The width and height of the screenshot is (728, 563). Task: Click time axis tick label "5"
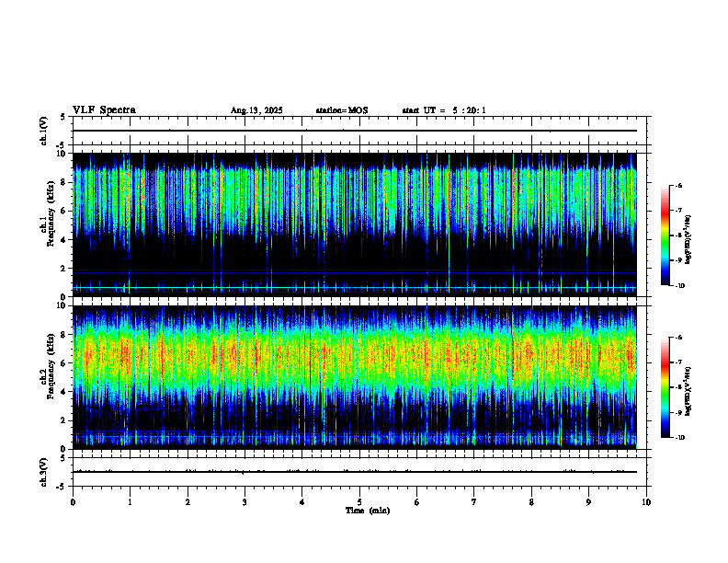tap(359, 502)
